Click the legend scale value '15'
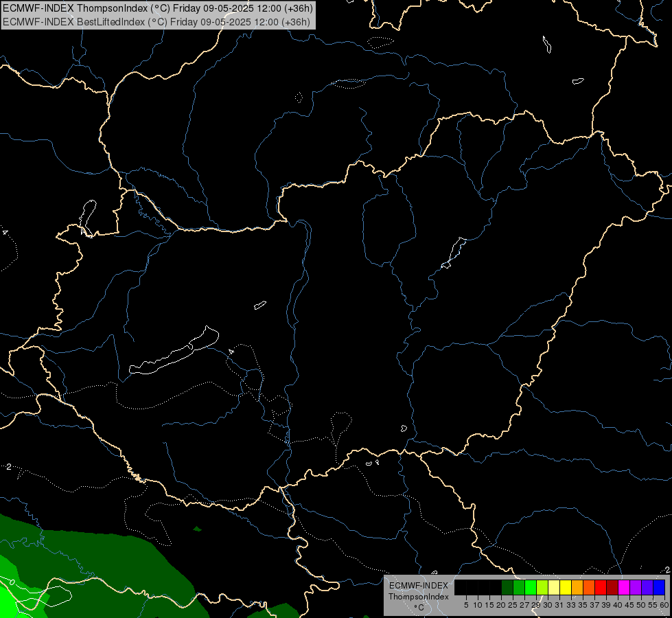 pos(489,605)
